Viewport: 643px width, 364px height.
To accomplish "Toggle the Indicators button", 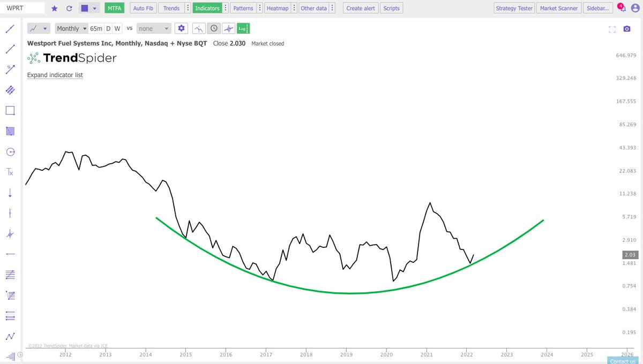I will (x=207, y=9).
